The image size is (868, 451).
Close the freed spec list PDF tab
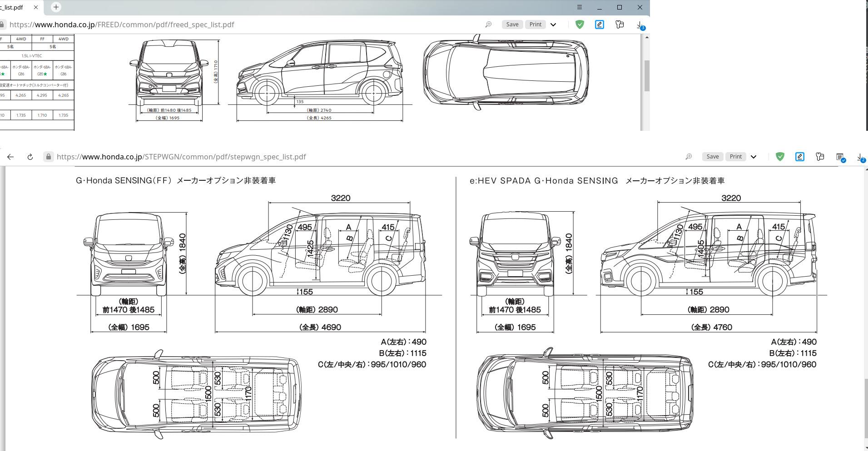[36, 7]
